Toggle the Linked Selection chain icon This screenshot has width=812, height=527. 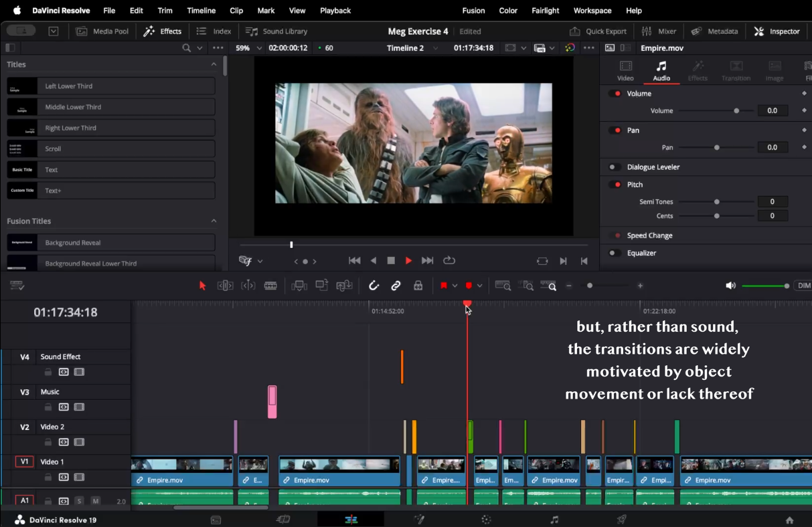(x=396, y=286)
